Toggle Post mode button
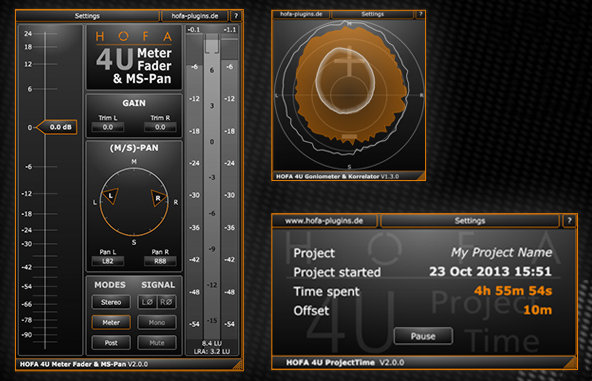592x381 pixels. (111, 343)
